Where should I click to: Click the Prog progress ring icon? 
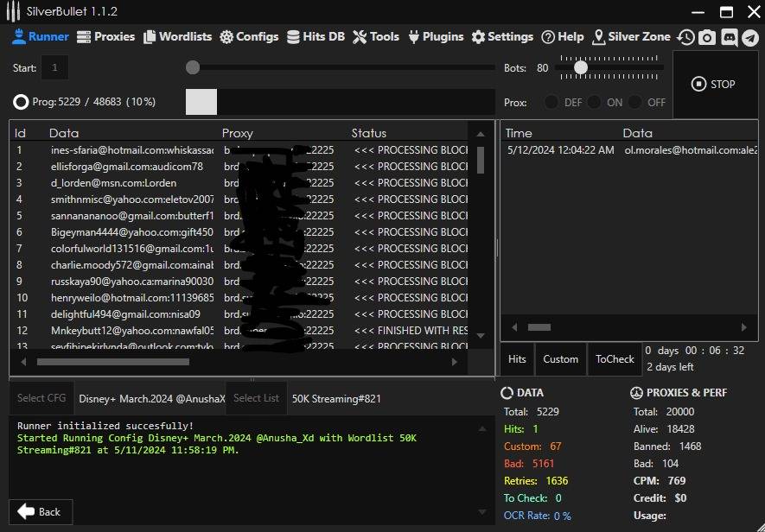pos(21,102)
